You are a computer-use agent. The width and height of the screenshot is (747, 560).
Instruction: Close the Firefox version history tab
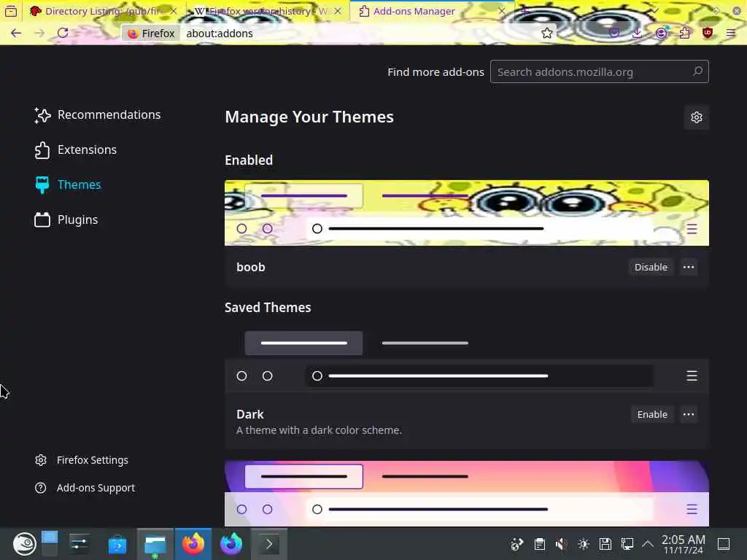pos(338,11)
